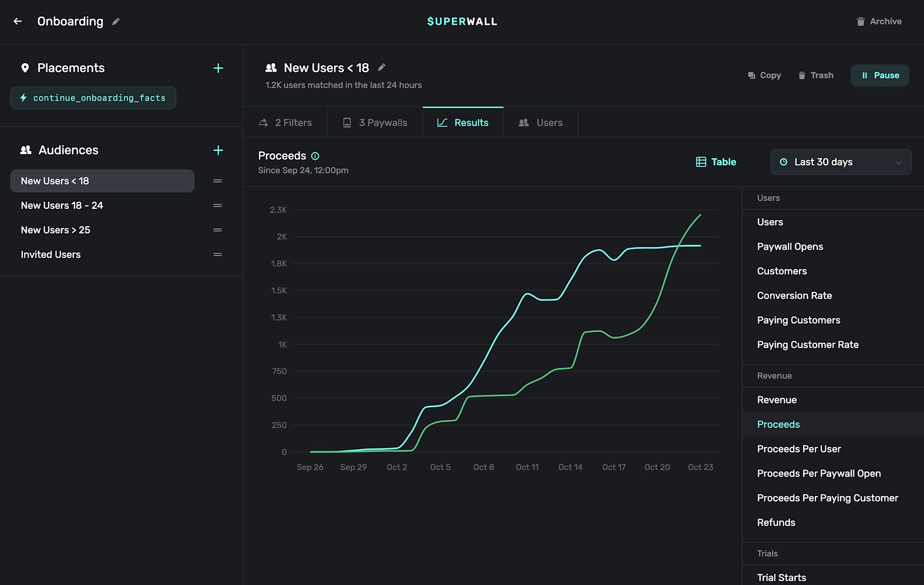The height and width of the screenshot is (585, 924).
Task: Move the audience to Trash
Action: coord(816,76)
